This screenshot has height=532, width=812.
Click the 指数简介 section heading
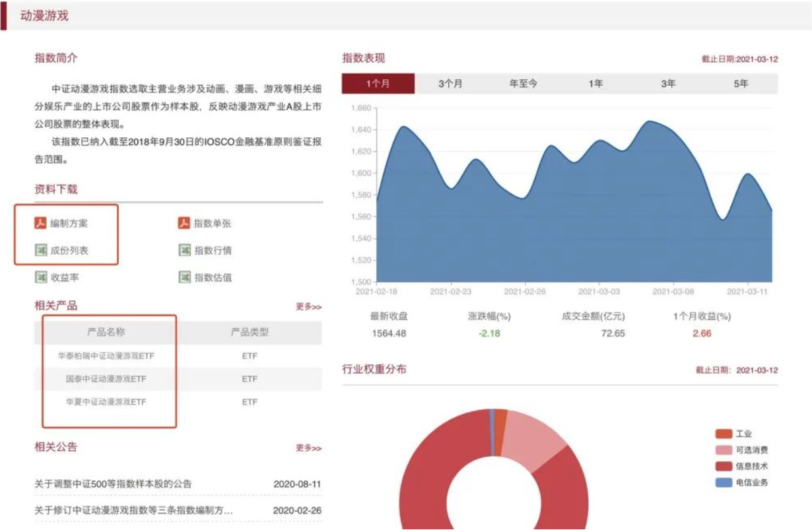pos(56,58)
